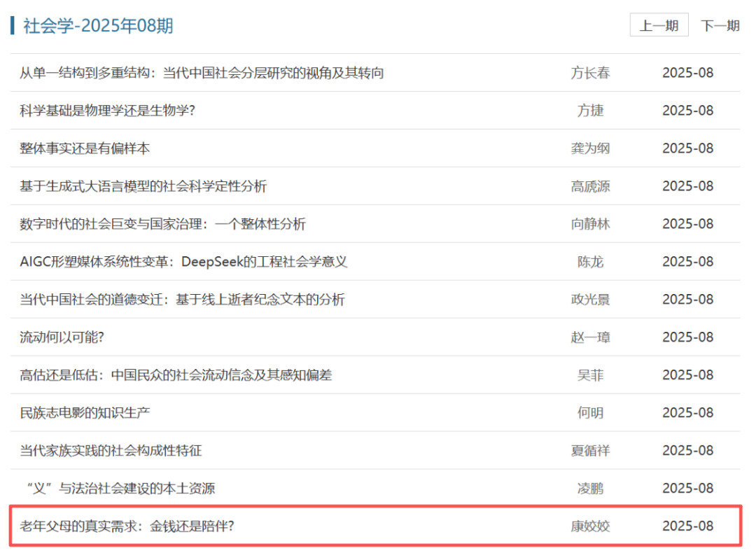
Task: Click author name 高虒源
Action: (x=591, y=186)
